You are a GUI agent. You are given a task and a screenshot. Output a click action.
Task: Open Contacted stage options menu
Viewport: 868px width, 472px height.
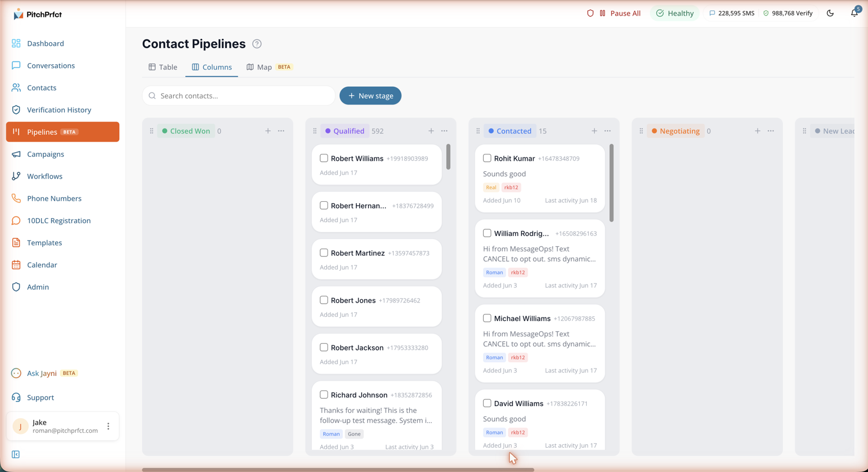pos(608,131)
